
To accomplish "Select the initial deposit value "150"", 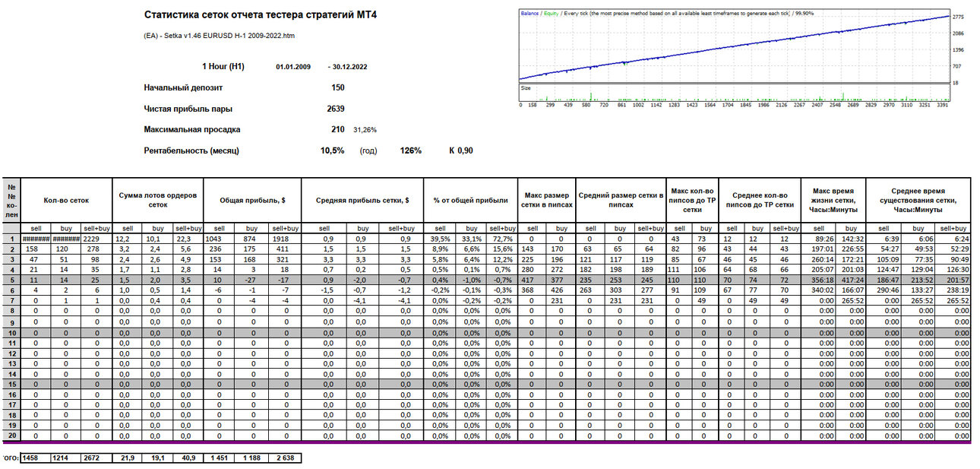I will pos(337,87).
